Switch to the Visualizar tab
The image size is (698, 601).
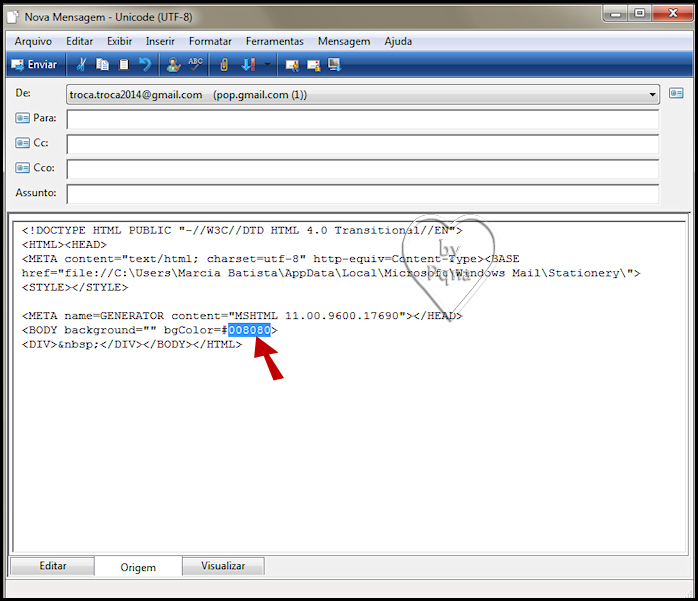coord(223,566)
